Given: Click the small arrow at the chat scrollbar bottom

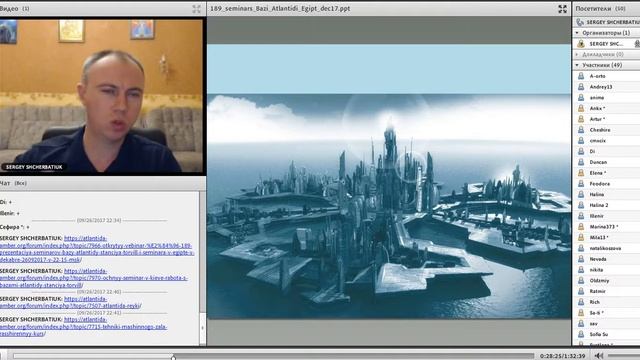Looking at the screenshot, I should point(202,327).
